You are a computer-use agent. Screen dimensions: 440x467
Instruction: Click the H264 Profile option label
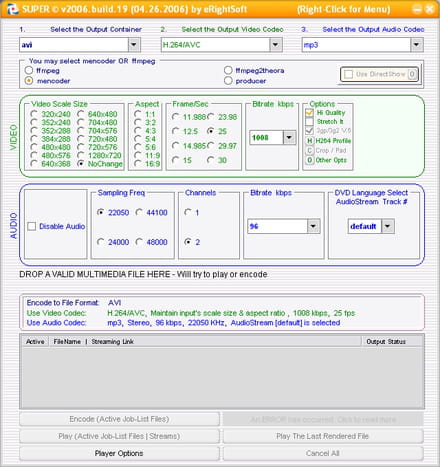pyautogui.click(x=333, y=141)
